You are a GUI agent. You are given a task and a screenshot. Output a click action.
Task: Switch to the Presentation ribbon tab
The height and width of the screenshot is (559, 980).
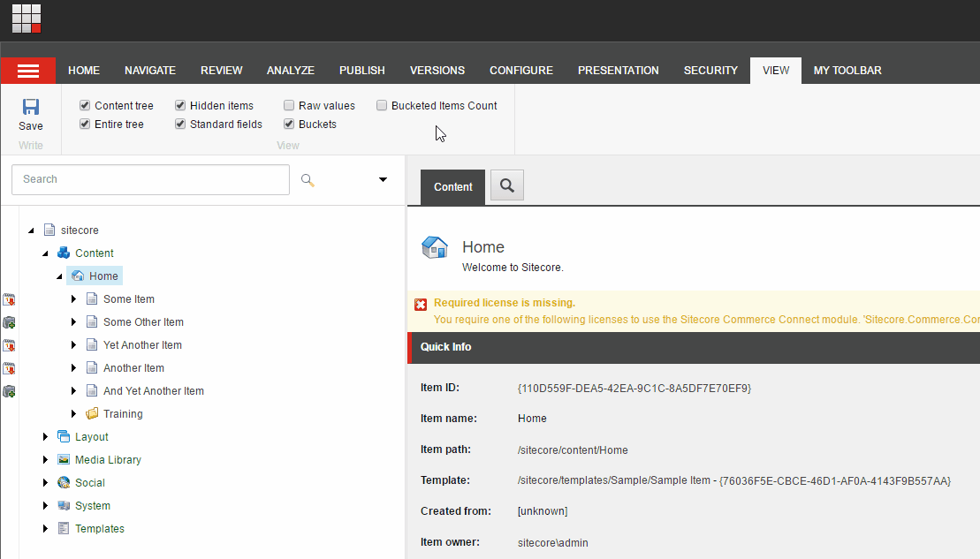click(618, 71)
